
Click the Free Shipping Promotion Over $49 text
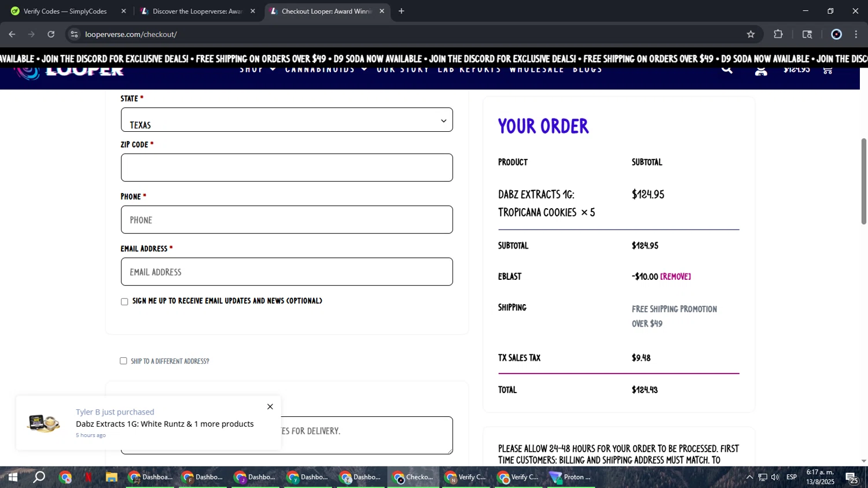click(675, 316)
